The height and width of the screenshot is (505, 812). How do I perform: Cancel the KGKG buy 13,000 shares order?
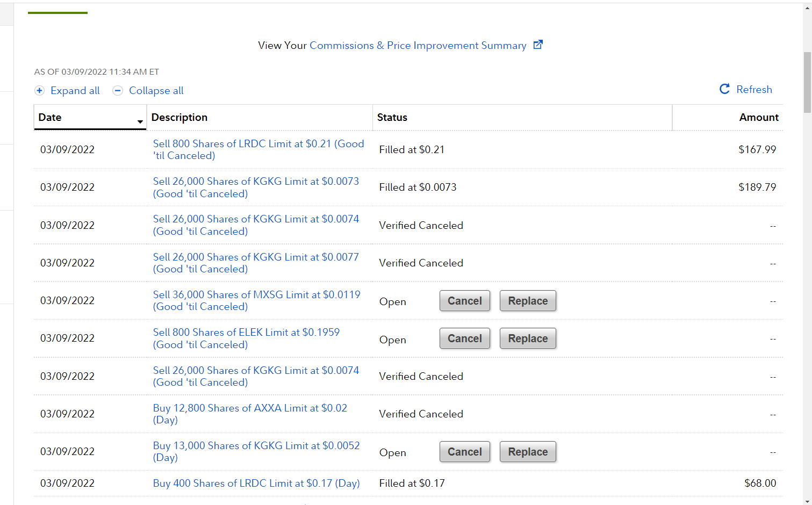tap(464, 452)
